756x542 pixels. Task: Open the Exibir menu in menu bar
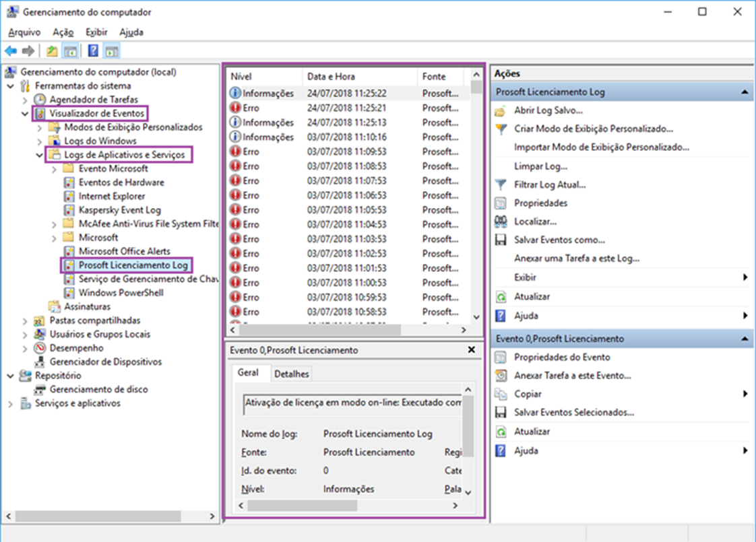point(96,32)
